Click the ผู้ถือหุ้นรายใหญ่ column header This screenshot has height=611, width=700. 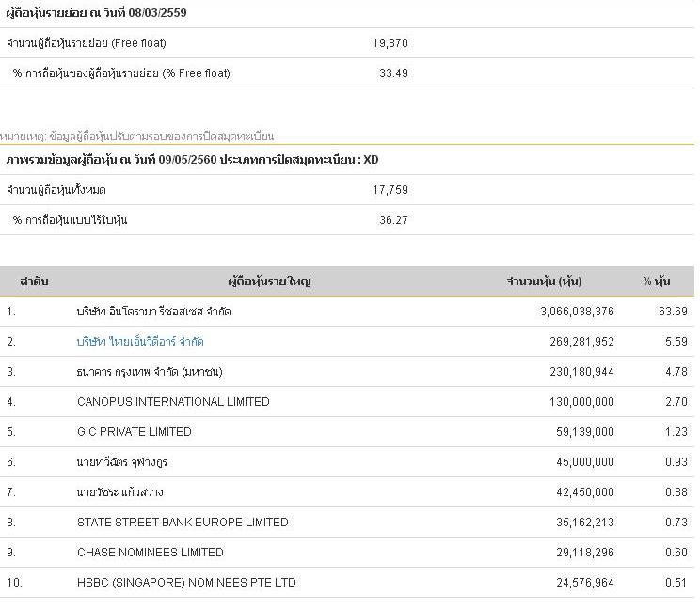point(269,281)
